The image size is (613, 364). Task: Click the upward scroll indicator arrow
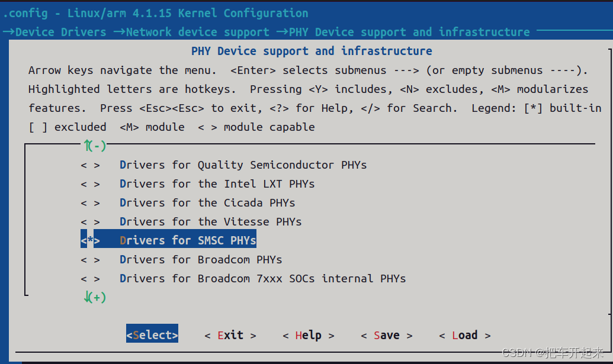[94, 146]
